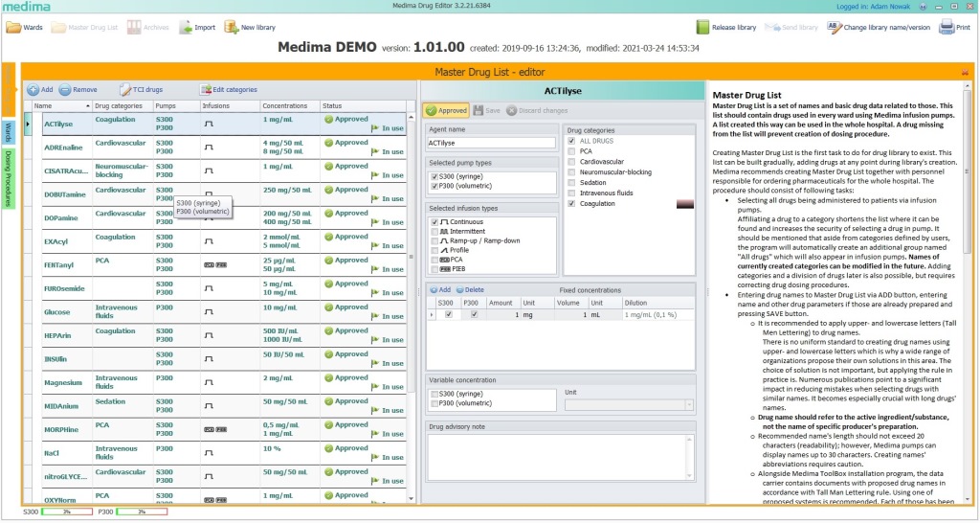The width and height of the screenshot is (980, 523).
Task: Click the Approved button for ACTilyse
Action: [446, 111]
